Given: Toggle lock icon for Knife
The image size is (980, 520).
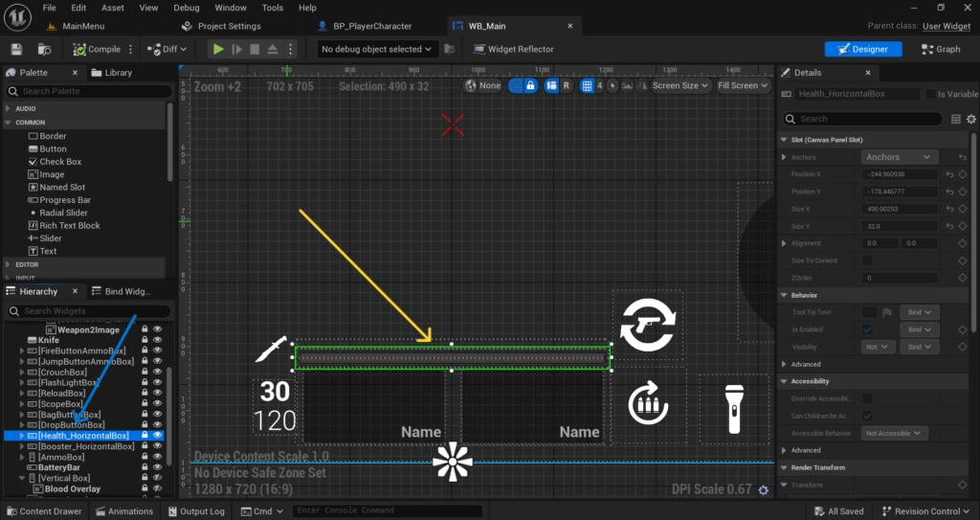Looking at the screenshot, I should (145, 340).
